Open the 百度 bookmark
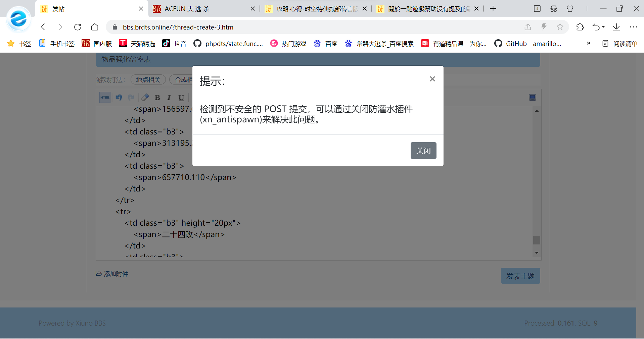The width and height of the screenshot is (644, 339). [326, 44]
